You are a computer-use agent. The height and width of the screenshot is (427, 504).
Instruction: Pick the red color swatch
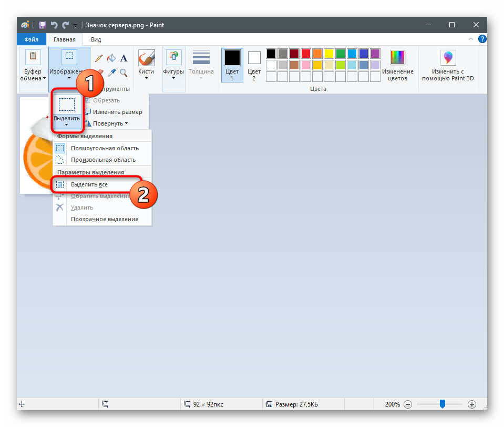tap(305, 54)
